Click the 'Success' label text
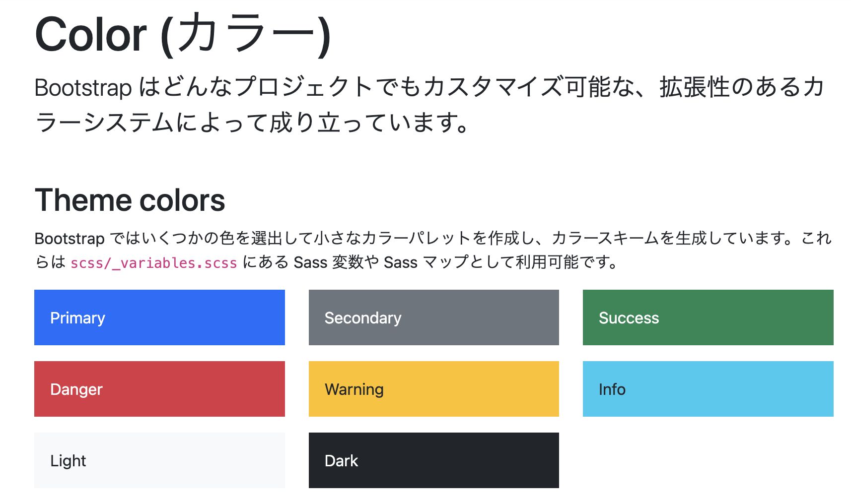851x504 pixels. pos(629,318)
